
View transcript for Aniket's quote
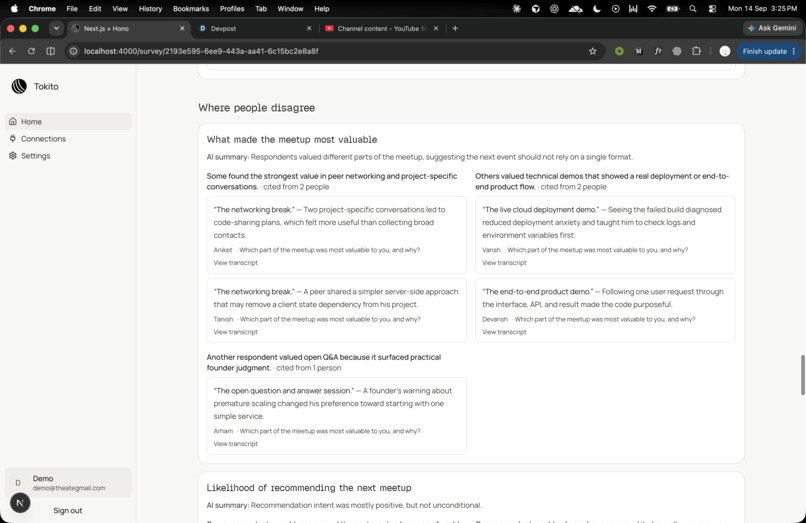click(x=235, y=262)
